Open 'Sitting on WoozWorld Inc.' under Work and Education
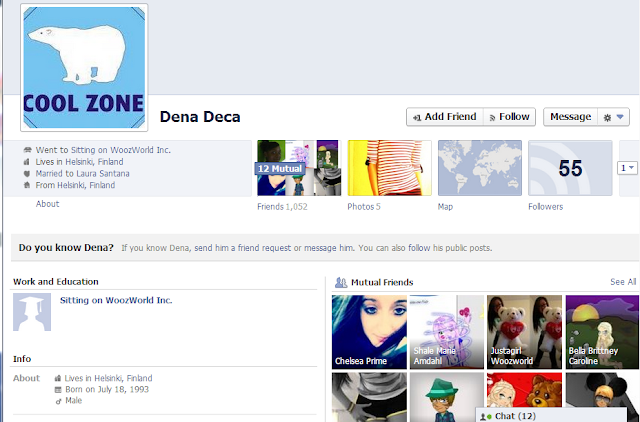 [116, 300]
